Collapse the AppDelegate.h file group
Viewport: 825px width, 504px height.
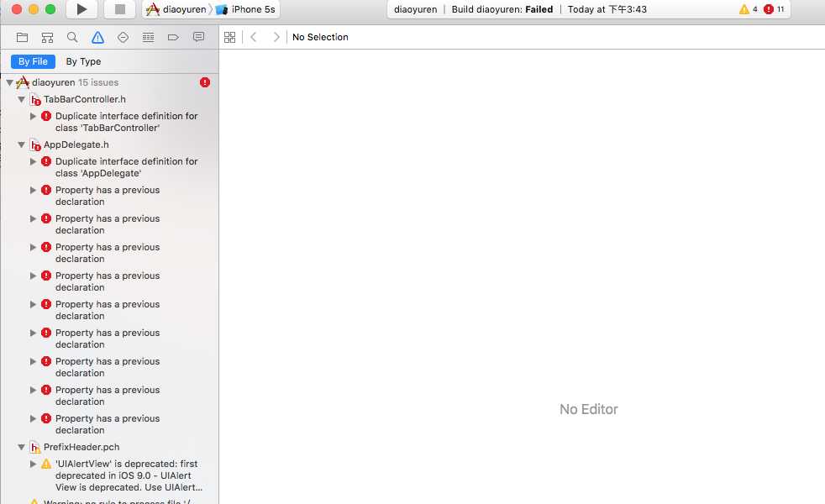point(22,144)
